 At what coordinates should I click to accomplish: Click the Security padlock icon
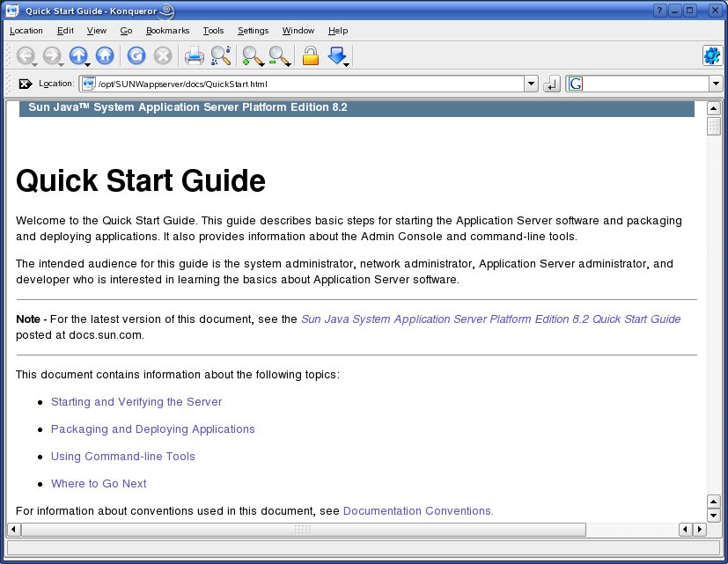[x=311, y=55]
